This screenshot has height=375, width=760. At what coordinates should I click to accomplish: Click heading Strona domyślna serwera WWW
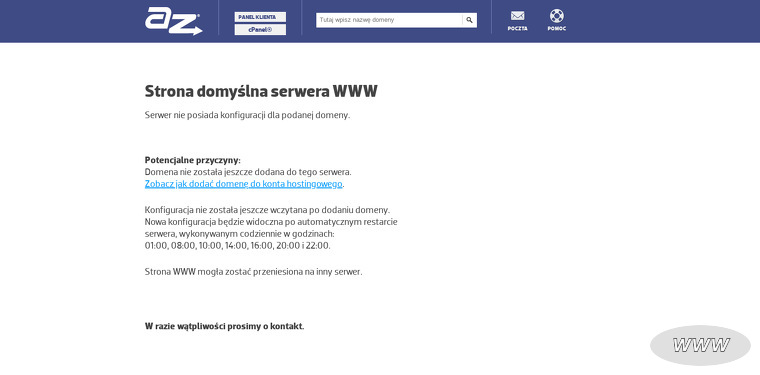[x=261, y=91]
